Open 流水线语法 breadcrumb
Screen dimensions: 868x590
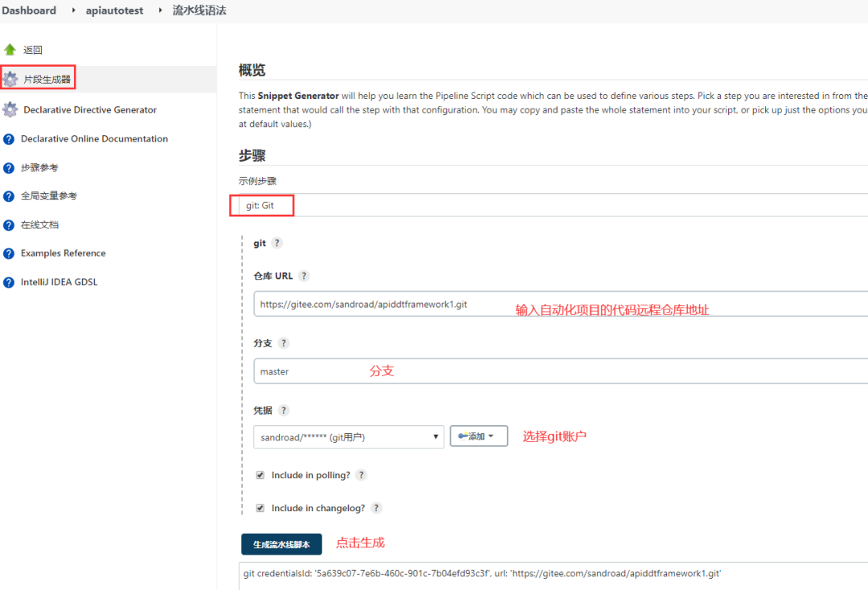pos(199,10)
